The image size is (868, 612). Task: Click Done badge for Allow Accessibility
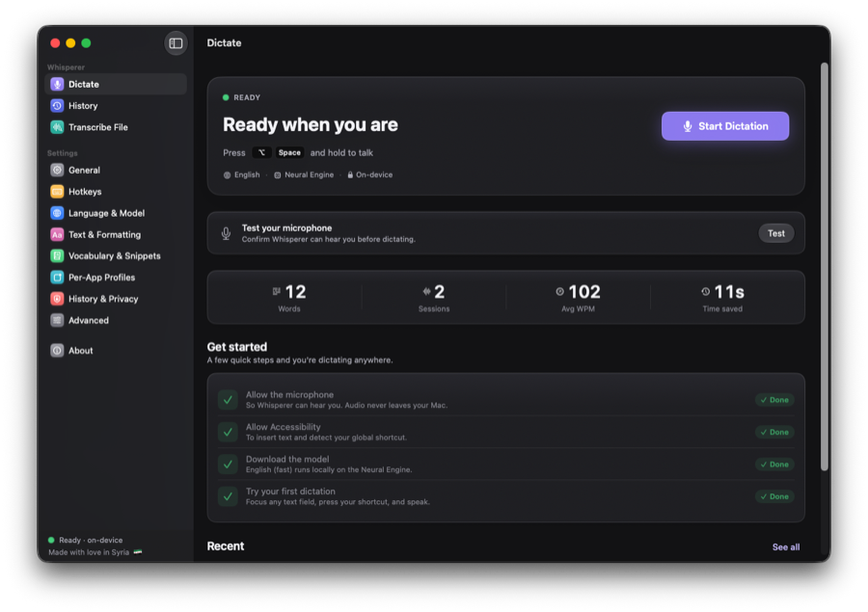point(774,432)
